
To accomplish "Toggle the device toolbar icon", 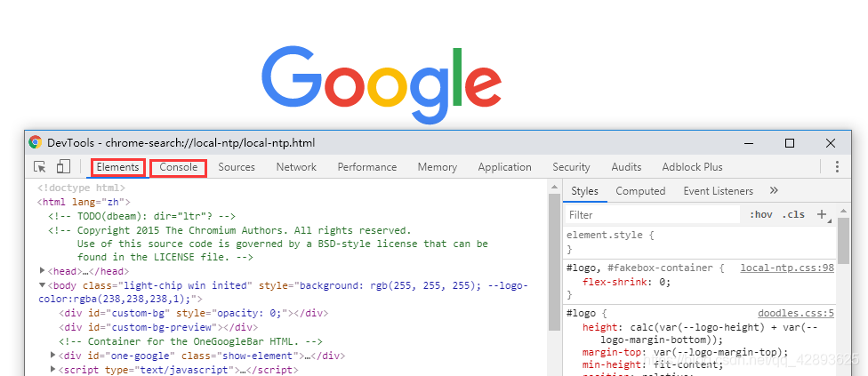I will (64, 167).
